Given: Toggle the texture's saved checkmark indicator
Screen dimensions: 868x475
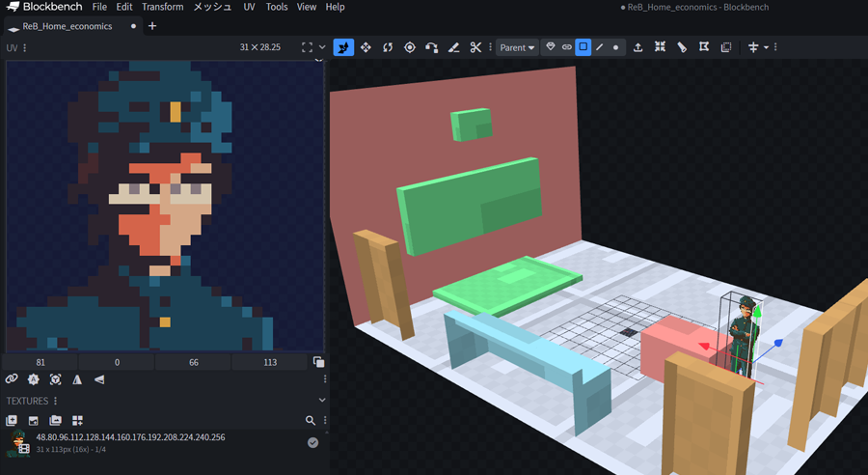Looking at the screenshot, I should coord(312,442).
